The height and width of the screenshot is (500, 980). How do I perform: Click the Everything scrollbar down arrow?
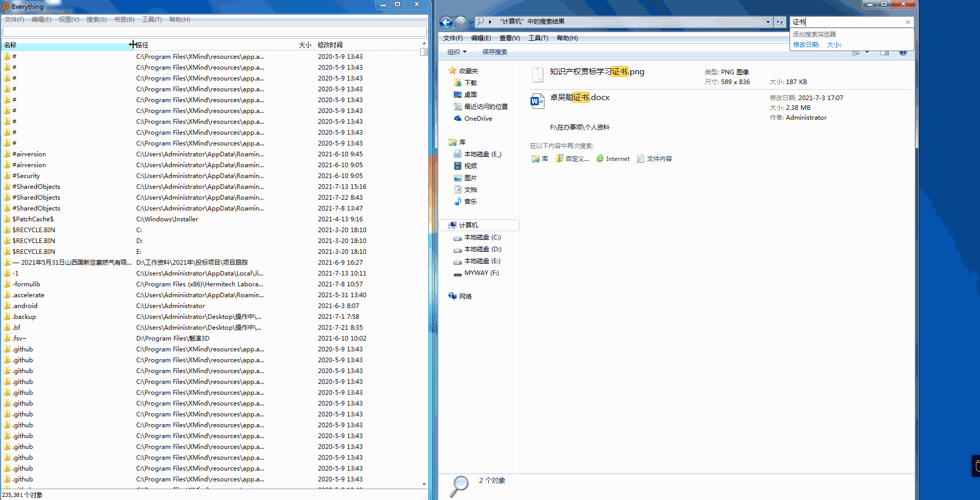(x=424, y=484)
